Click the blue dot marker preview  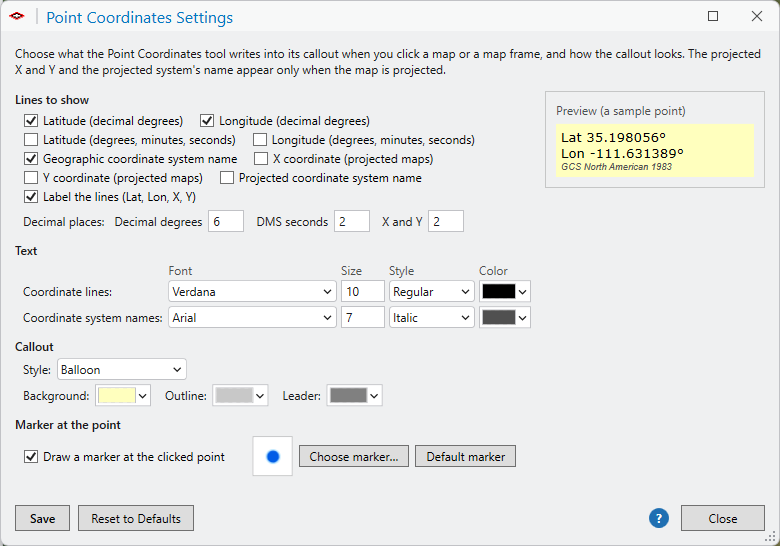(273, 456)
